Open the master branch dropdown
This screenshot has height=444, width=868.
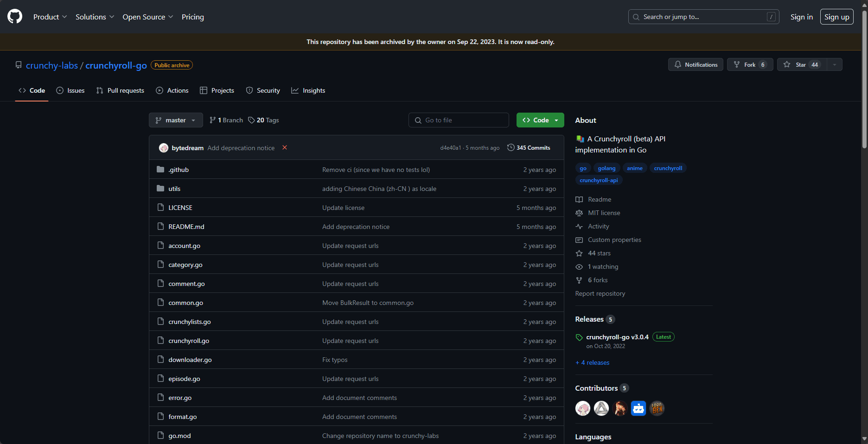tap(176, 120)
